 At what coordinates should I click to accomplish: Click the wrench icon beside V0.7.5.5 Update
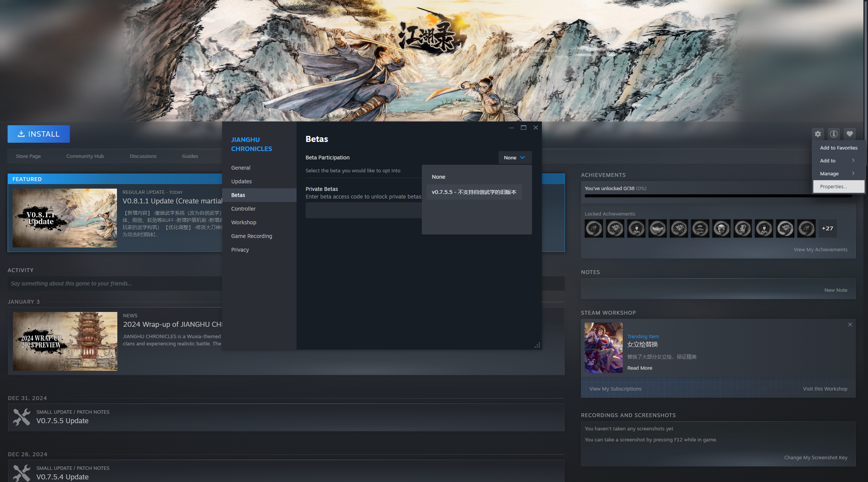[x=21, y=417]
